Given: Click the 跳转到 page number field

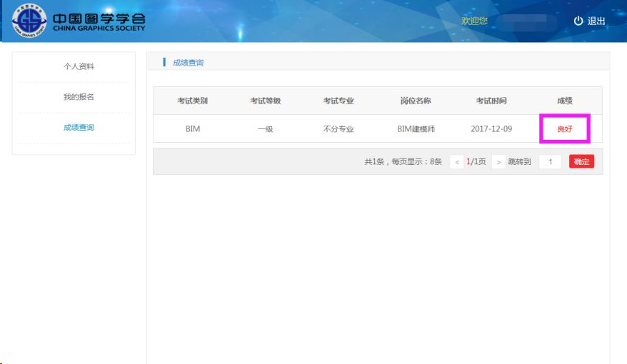Looking at the screenshot, I should (550, 162).
